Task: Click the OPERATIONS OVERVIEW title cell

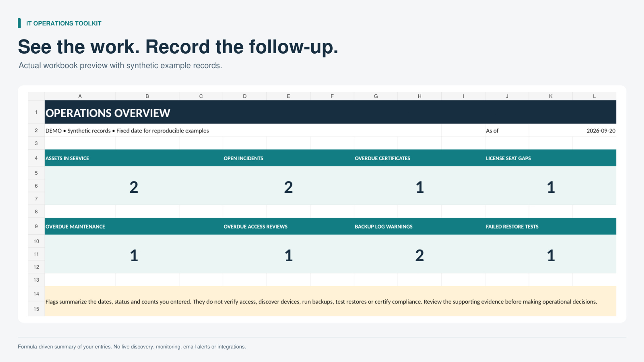Action: click(331, 112)
